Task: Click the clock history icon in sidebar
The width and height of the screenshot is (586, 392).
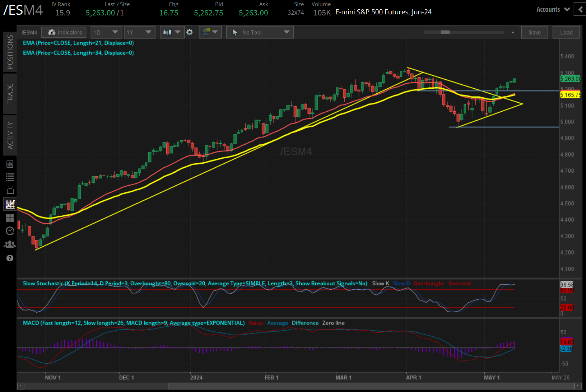Action: [x=10, y=231]
